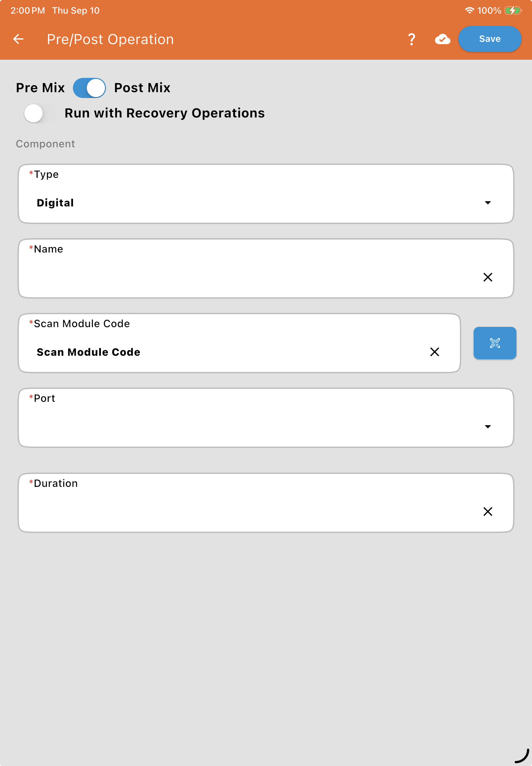
Task: Select the Post Mix label
Action: coord(142,88)
